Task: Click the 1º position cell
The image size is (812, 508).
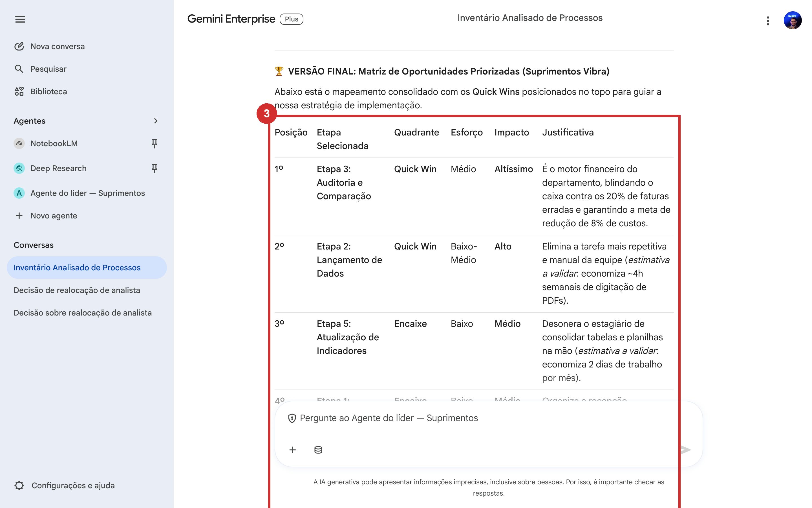Action: click(x=279, y=169)
